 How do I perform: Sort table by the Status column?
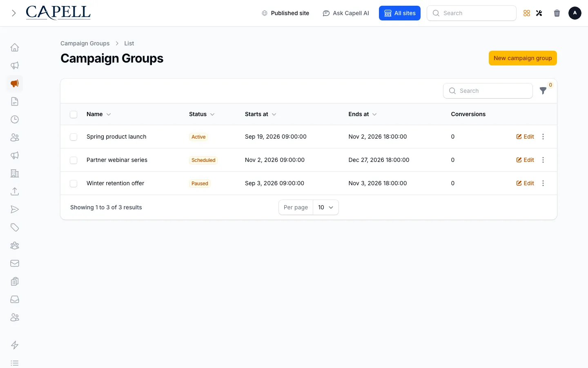[202, 114]
